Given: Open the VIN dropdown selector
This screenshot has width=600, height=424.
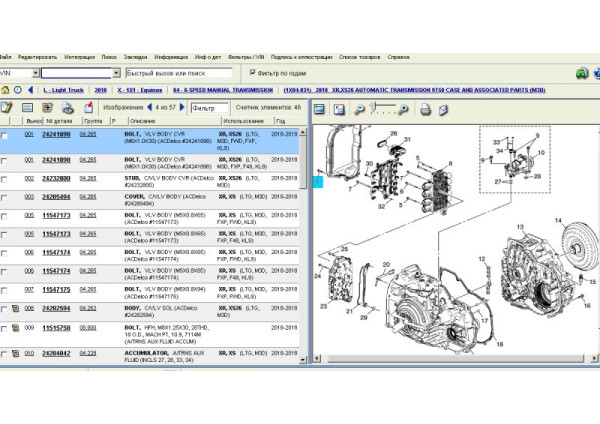Looking at the screenshot, I should pyautogui.click(x=35, y=73).
